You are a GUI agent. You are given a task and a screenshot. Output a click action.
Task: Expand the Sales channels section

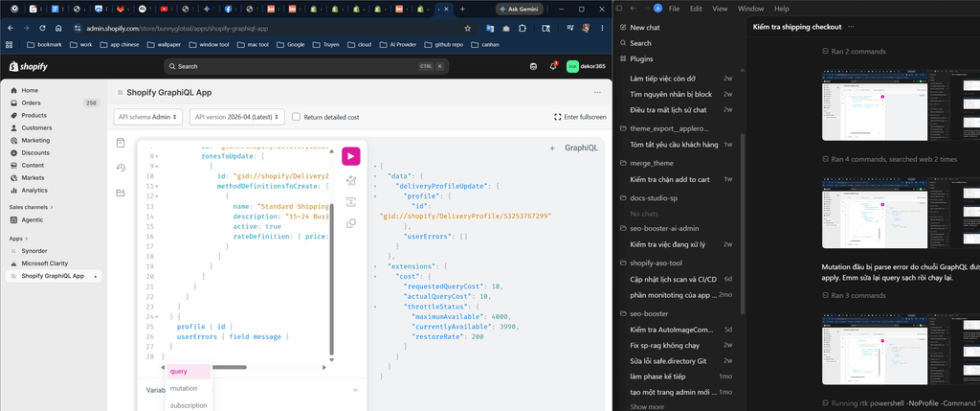(32, 207)
